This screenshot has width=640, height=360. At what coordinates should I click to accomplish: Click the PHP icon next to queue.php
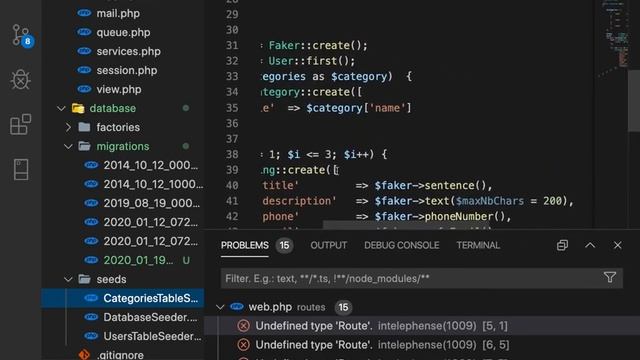click(x=84, y=32)
